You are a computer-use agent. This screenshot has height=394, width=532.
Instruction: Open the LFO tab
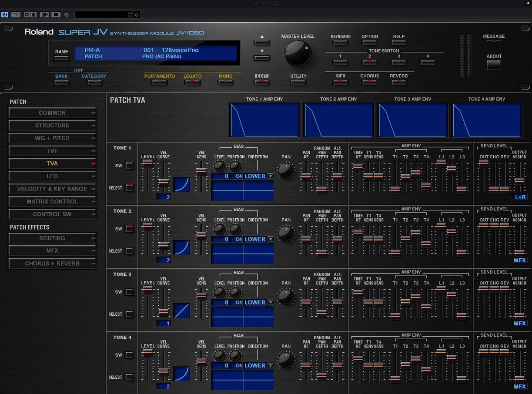[x=53, y=176]
